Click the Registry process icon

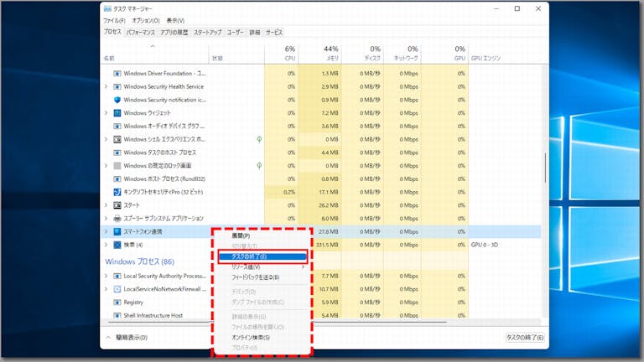tap(117, 302)
